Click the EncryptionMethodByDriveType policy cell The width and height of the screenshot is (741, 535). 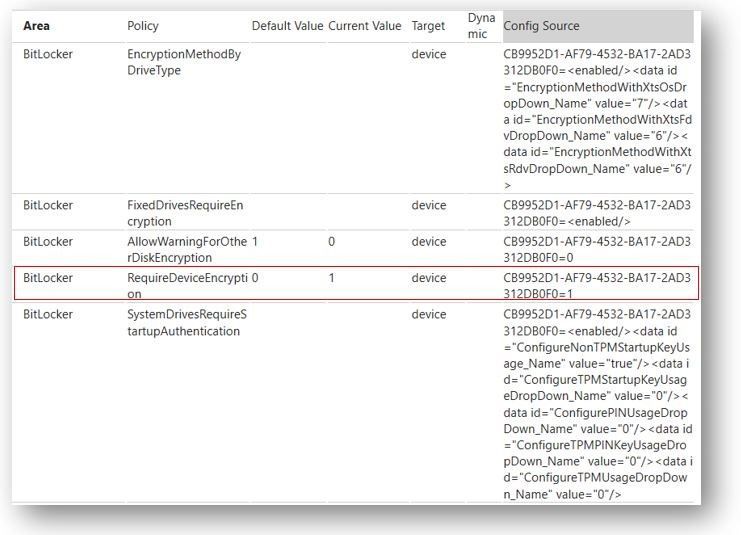pyautogui.click(x=184, y=62)
